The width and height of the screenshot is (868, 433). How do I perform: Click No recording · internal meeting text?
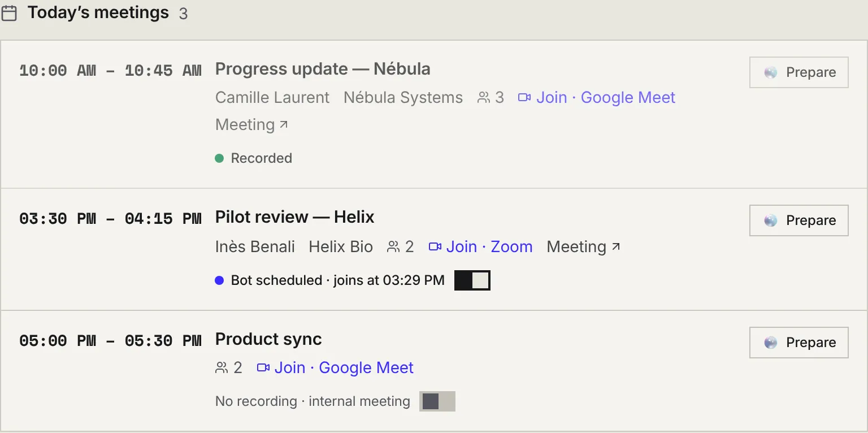click(x=313, y=401)
